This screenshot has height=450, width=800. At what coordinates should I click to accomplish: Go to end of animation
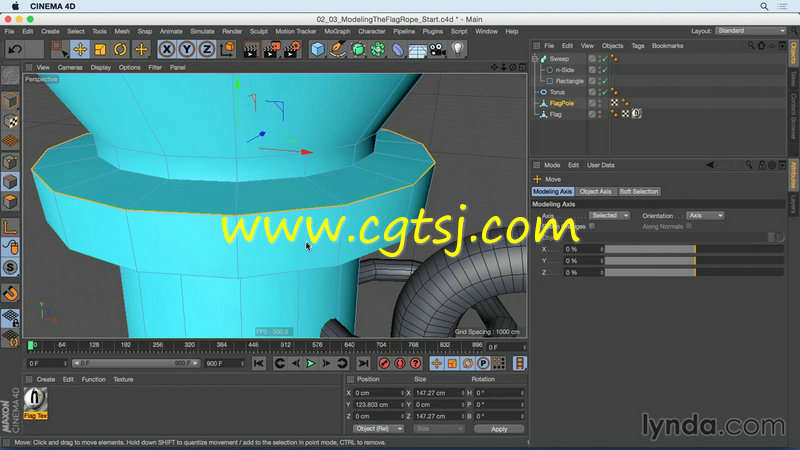[x=363, y=364]
